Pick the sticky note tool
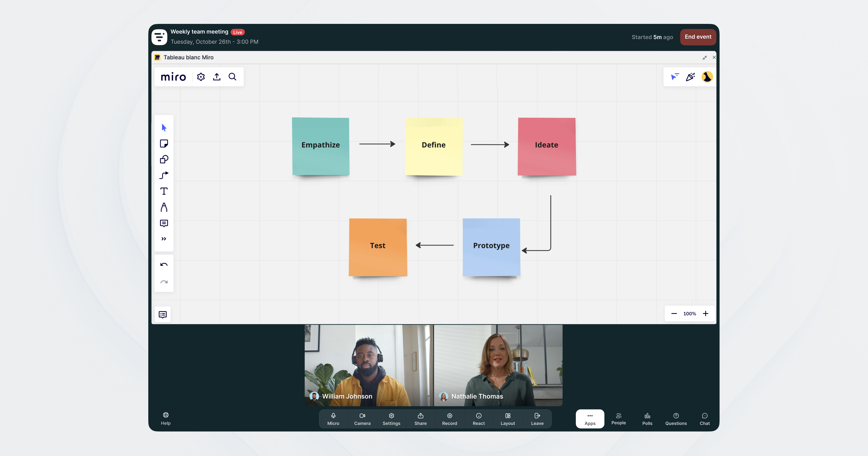Viewport: 868px width, 456px height. point(164,144)
